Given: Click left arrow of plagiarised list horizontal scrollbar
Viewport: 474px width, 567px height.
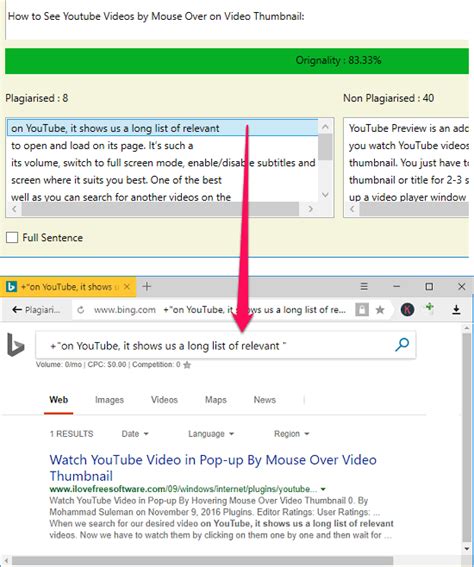Looking at the screenshot, I should (14, 209).
